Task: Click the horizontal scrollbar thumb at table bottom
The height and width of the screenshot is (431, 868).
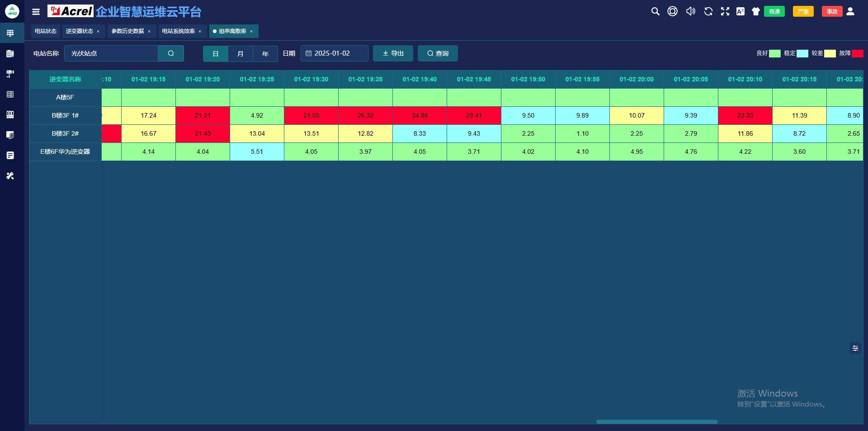Action: point(656,422)
